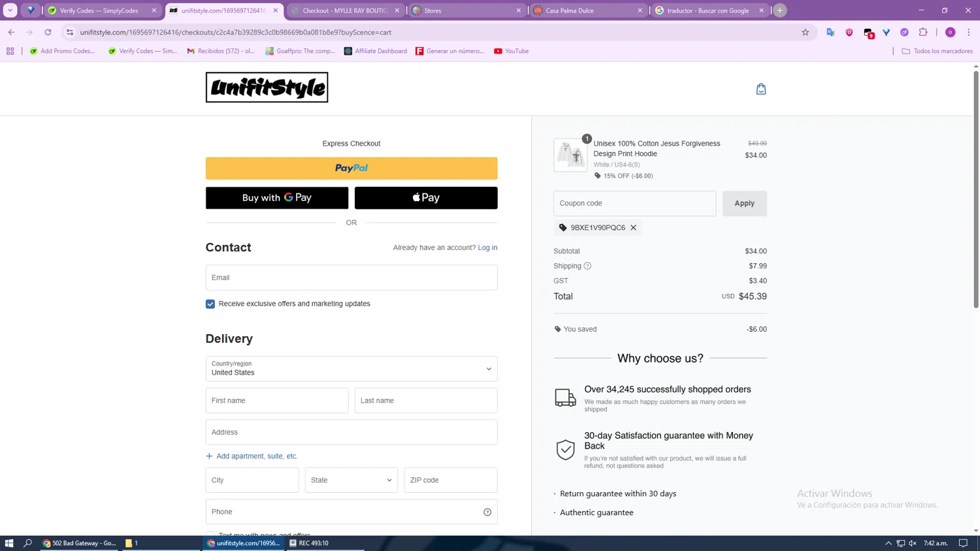Screen dimensions: 980x551
Task: Toggle exclusive offers and marketing checkbox
Action: [210, 304]
